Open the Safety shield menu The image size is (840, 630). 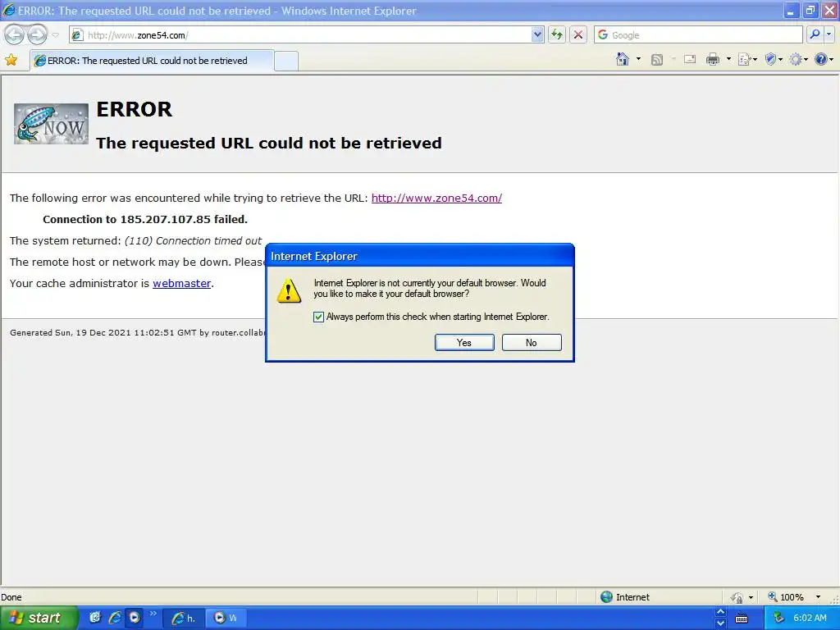tap(774, 59)
